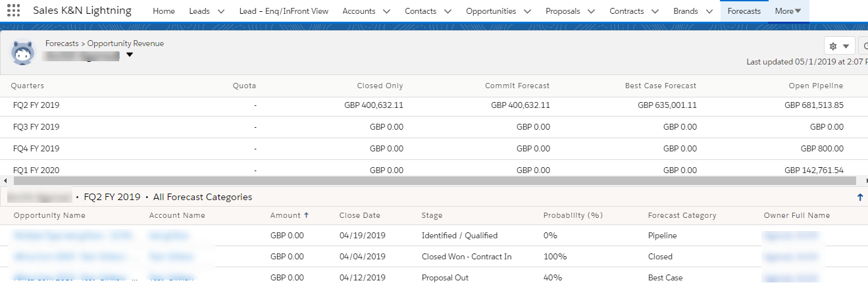This screenshot has height=287, width=868.
Task: Select the Forecasts tab
Action: [x=744, y=11]
